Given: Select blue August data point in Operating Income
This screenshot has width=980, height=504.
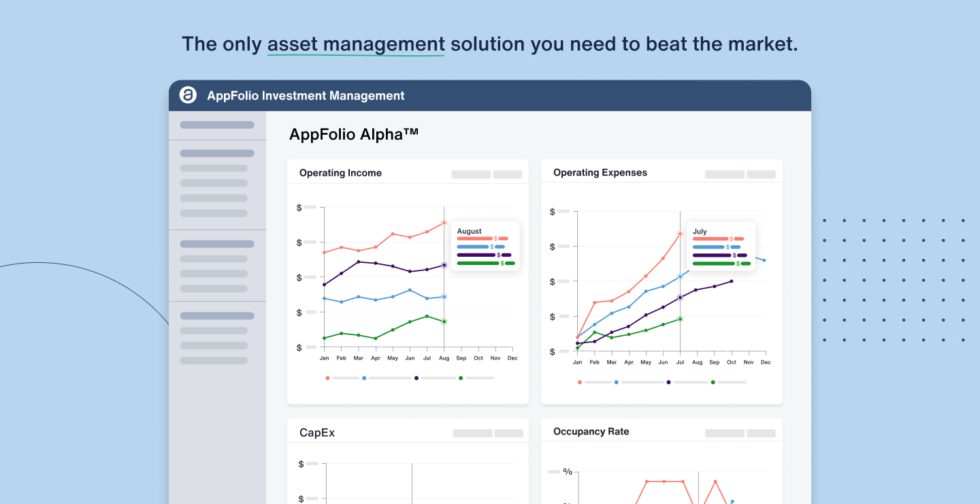Looking at the screenshot, I should 444,297.
